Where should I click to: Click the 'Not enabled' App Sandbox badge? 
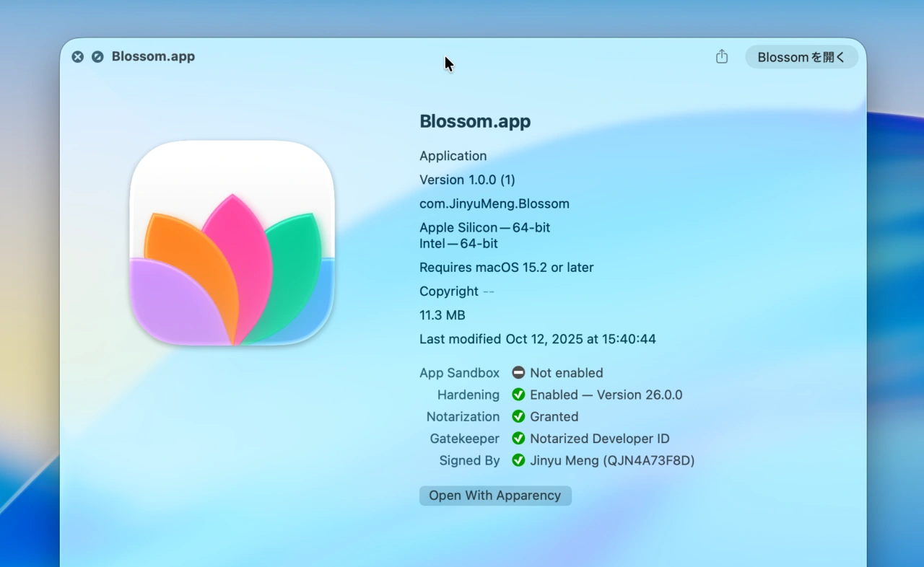pyautogui.click(x=518, y=373)
